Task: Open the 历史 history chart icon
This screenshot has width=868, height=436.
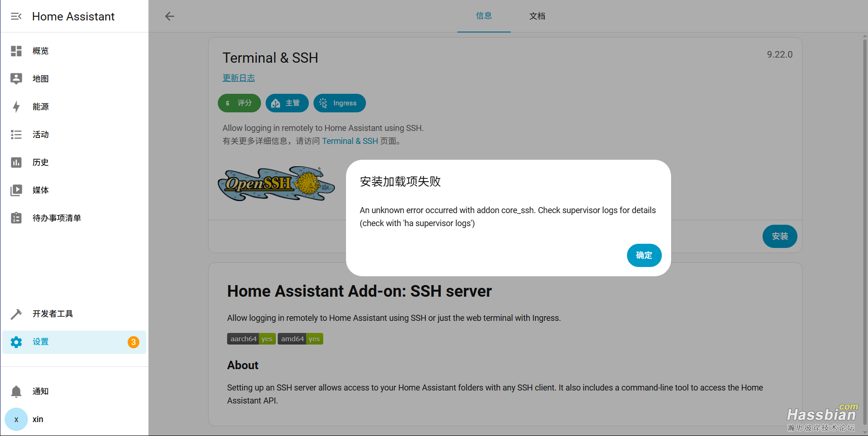Action: click(x=16, y=163)
